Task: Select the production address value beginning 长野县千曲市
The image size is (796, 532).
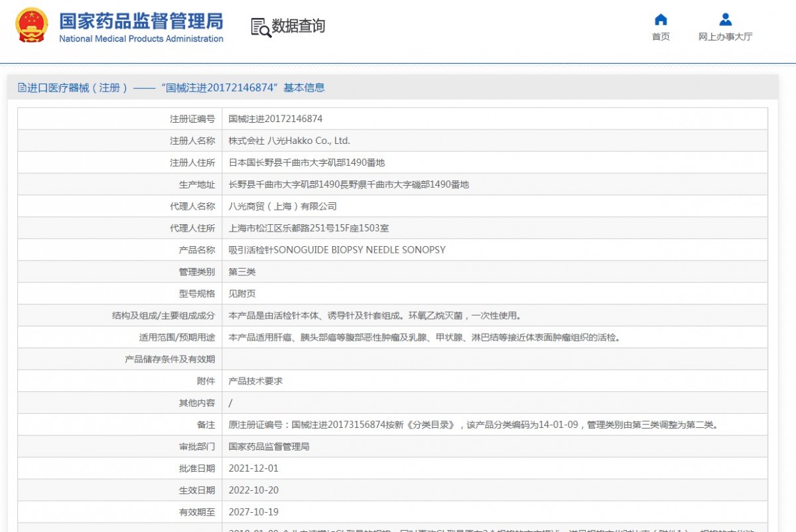Action: [x=349, y=184]
